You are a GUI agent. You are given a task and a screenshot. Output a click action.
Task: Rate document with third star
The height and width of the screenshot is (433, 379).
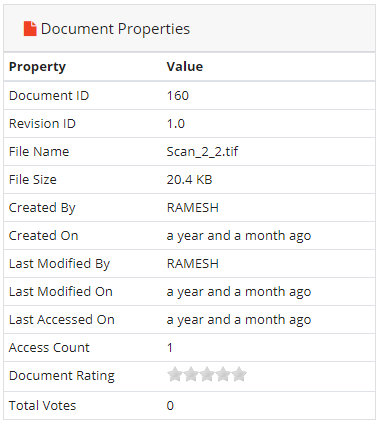207,375
